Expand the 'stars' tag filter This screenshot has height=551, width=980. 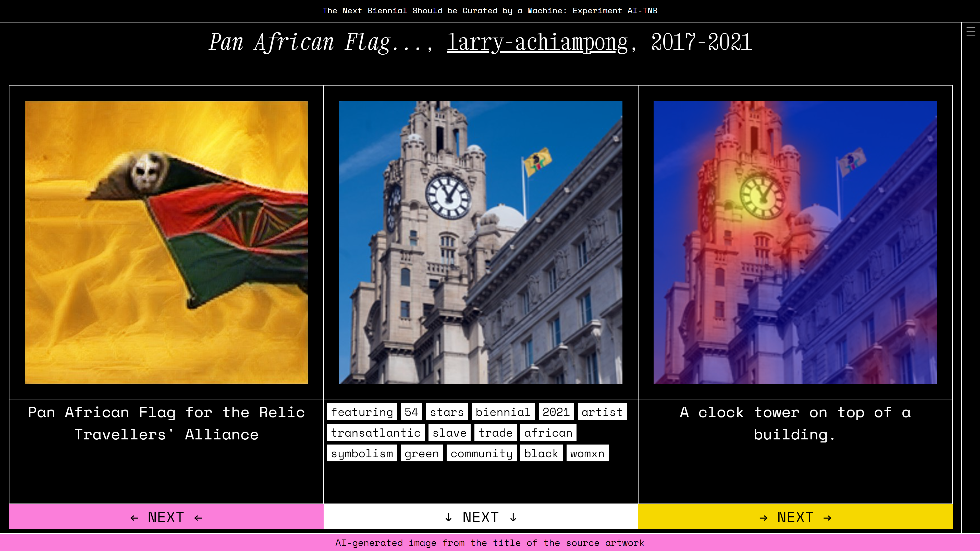(x=446, y=412)
